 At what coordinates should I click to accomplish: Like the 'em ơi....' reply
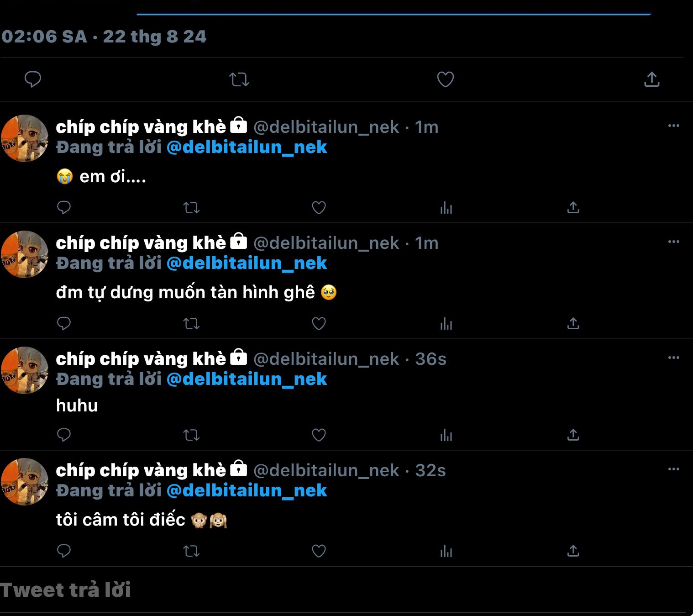pos(319,208)
